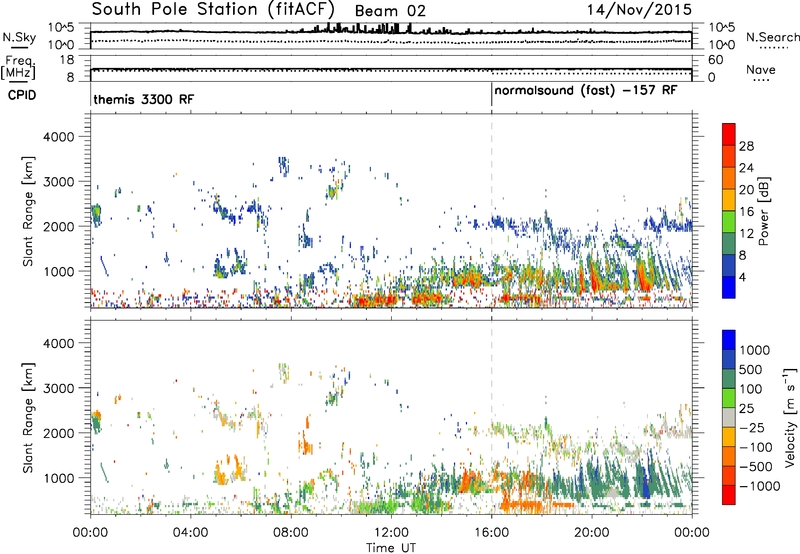Click the '60' tick on the Nave axis
Screen dimensions: 800x554
pyautogui.click(x=715, y=60)
